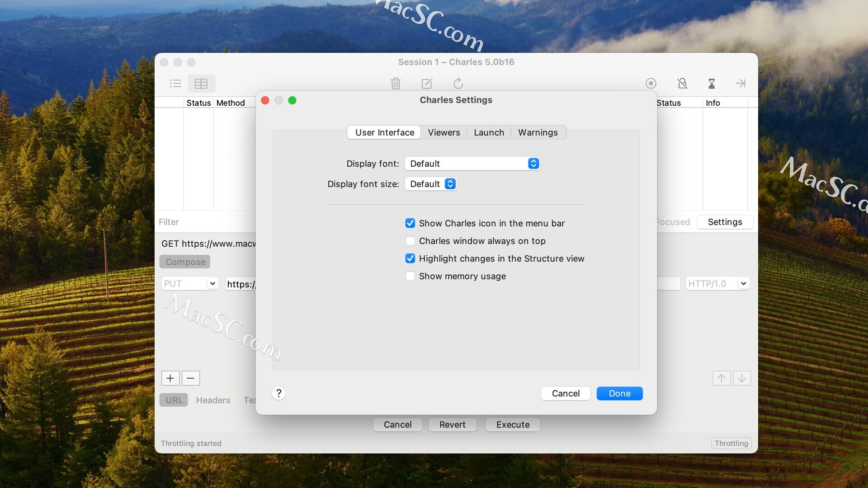
Task: Click the trash clear session icon
Action: tap(396, 83)
